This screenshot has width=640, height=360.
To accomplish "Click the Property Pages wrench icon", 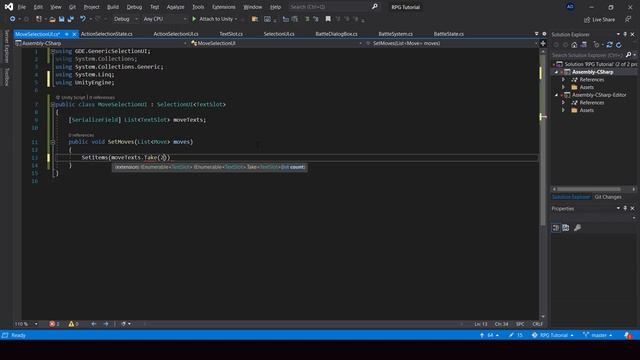I will click(x=577, y=228).
